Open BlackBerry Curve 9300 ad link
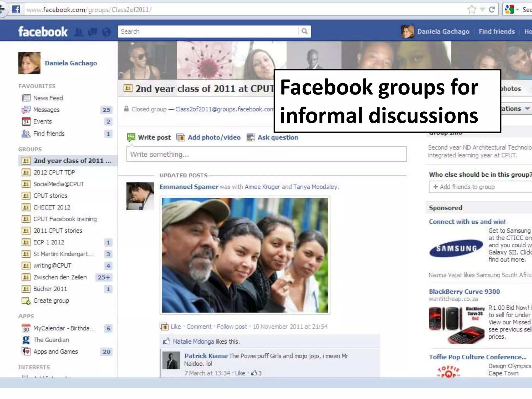532x399 pixels. tap(464, 291)
